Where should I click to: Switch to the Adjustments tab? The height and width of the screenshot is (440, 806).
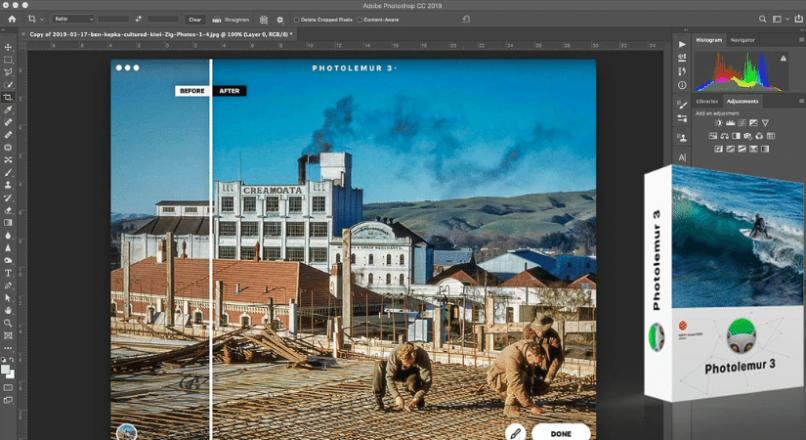[x=742, y=101]
